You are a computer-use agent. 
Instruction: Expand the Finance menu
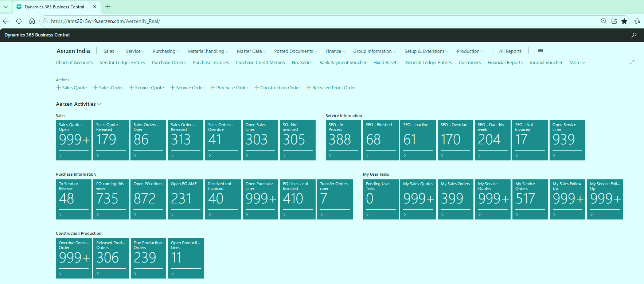pos(336,51)
